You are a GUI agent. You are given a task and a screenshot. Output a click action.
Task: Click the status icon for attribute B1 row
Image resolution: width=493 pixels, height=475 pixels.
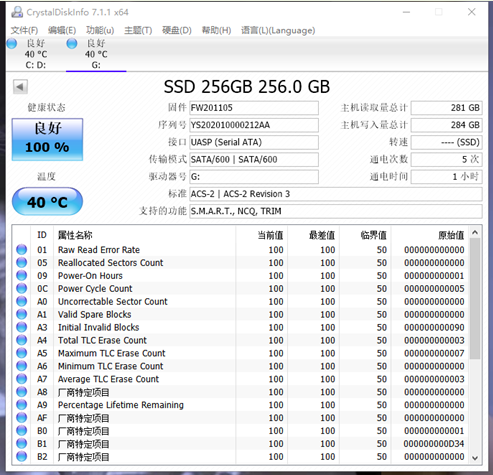pos(22,444)
